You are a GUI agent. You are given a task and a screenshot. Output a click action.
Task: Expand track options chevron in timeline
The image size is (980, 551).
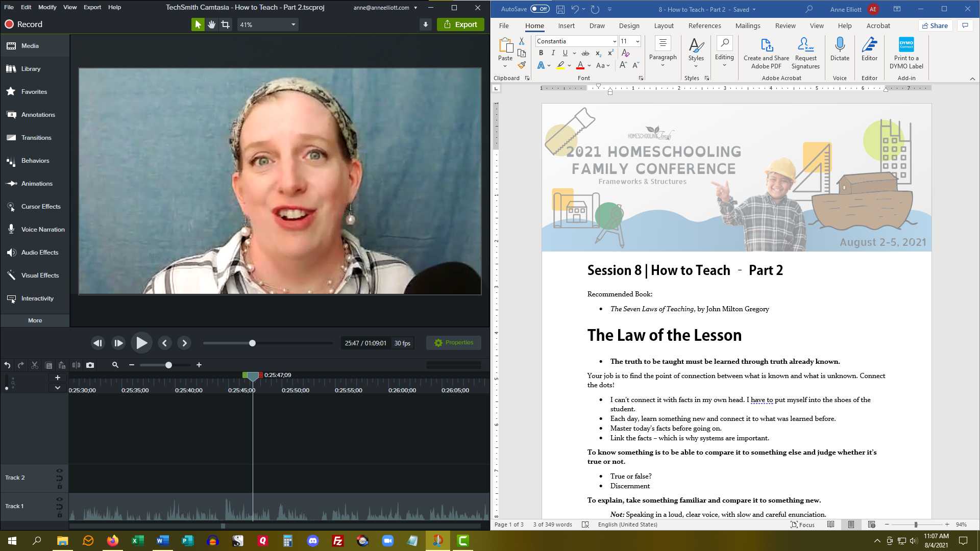(x=58, y=388)
